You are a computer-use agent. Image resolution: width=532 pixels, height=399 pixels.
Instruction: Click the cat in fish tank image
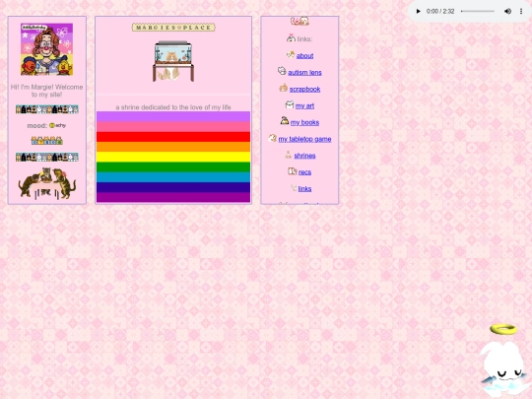click(x=173, y=61)
